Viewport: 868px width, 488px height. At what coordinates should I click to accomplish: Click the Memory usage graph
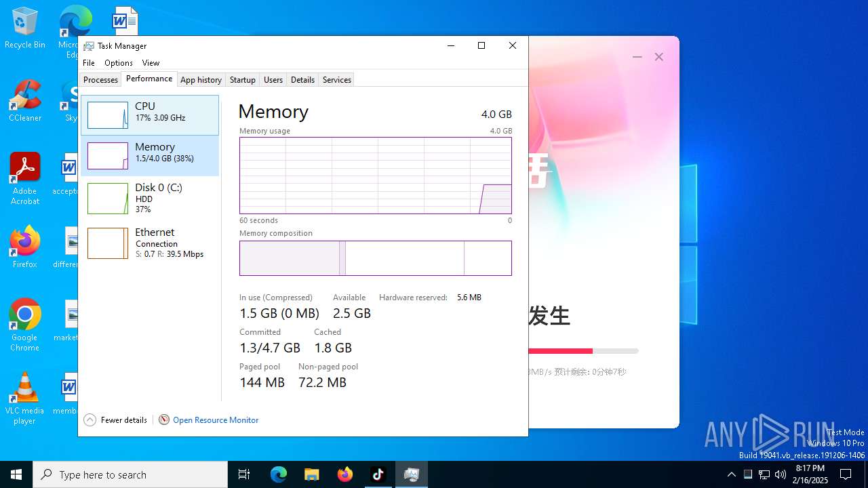376,176
